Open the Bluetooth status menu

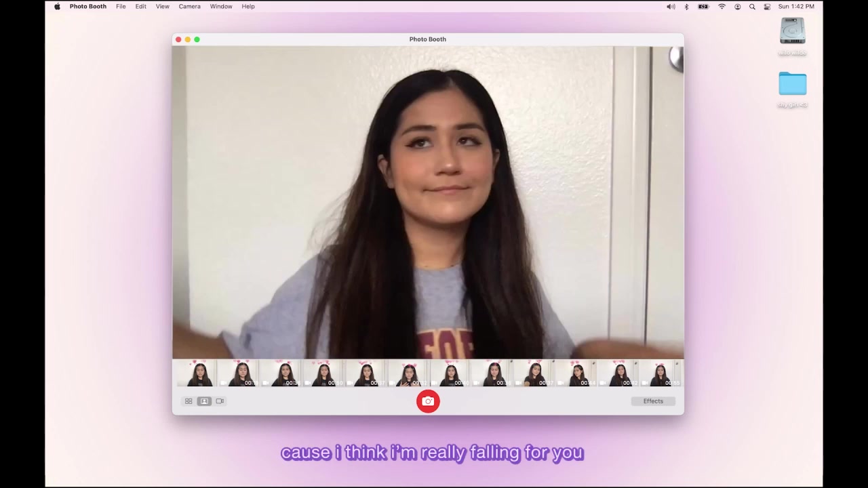click(x=686, y=6)
